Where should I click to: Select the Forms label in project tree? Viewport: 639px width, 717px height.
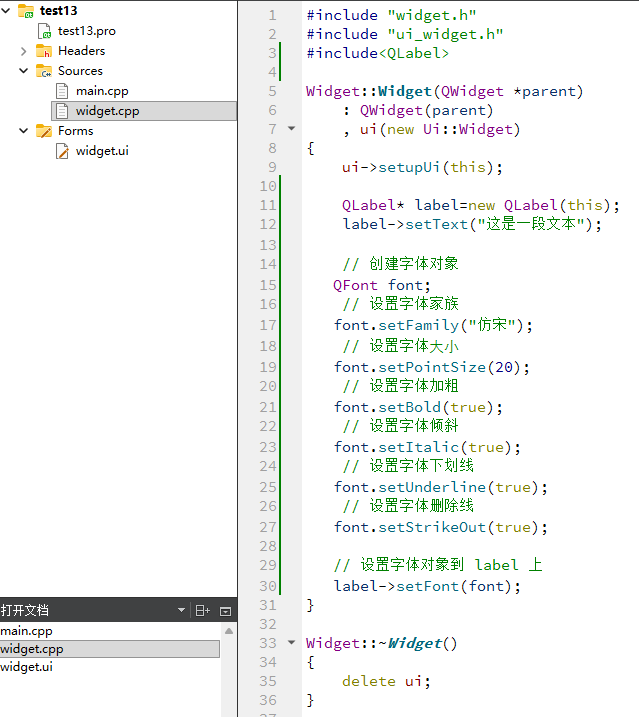[x=75, y=131]
